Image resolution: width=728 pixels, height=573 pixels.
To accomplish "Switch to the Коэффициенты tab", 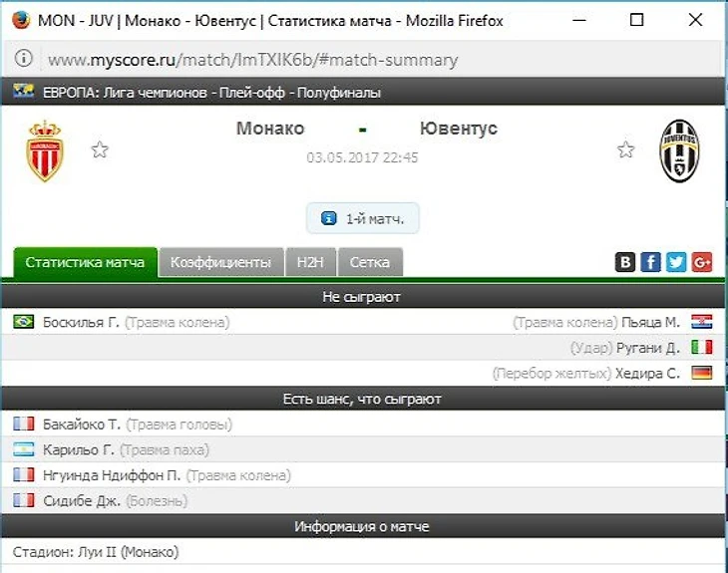I will [221, 262].
